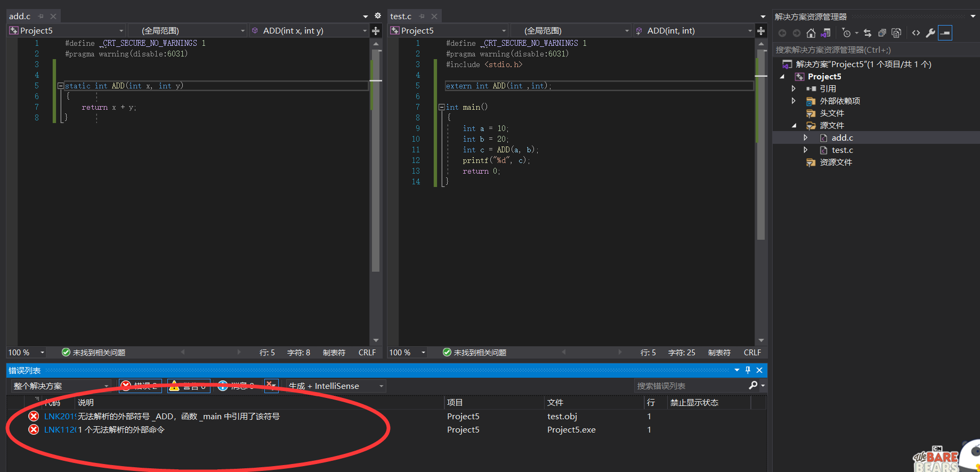Click the scroll down arrow of the add.c editor
Image resolution: width=980 pixels, height=472 pixels.
pos(376,340)
